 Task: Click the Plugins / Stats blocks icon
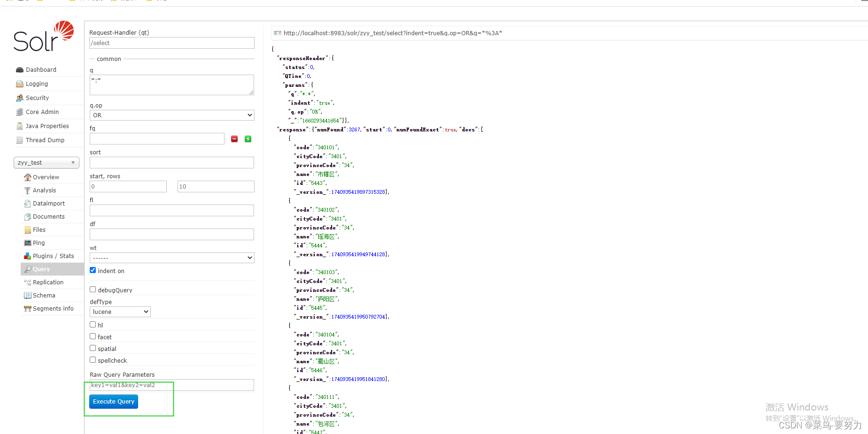28,256
